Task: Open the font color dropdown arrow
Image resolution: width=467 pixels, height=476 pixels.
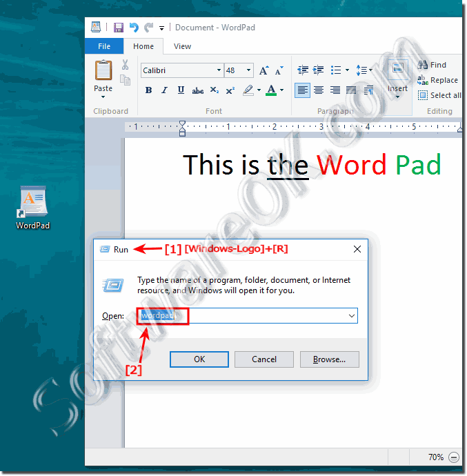Action: (x=281, y=90)
